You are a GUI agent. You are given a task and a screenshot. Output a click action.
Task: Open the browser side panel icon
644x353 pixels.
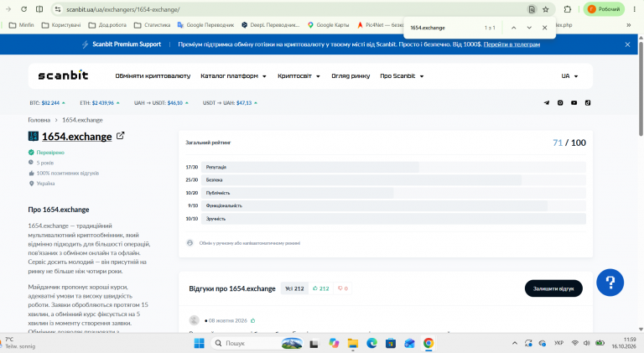point(39,9)
